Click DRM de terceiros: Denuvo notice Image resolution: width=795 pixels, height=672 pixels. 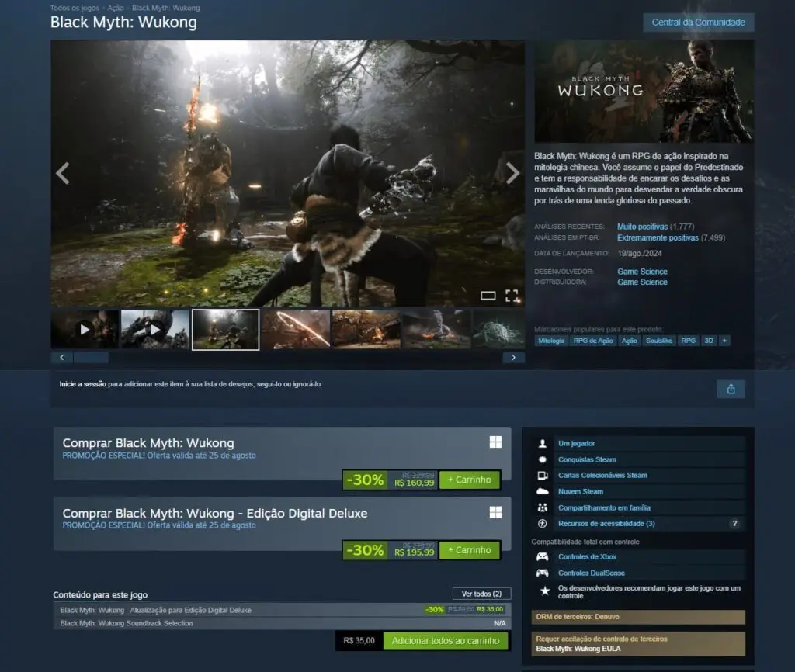point(638,617)
